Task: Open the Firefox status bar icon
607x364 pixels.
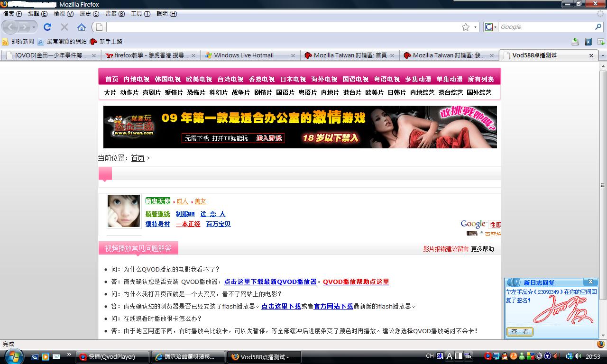Action: point(601,344)
